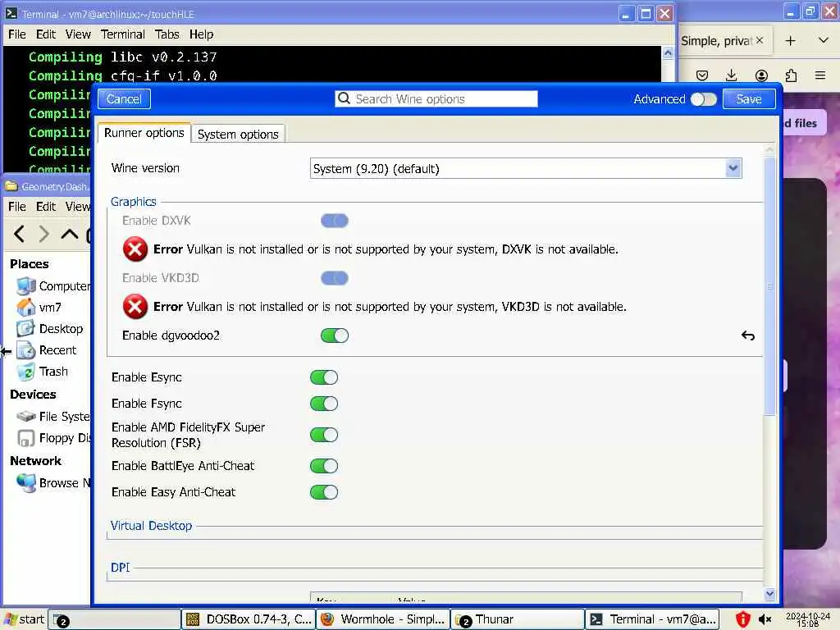This screenshot has width=840, height=630.
Task: Open File menu in Thunar window
Action: click(x=16, y=206)
